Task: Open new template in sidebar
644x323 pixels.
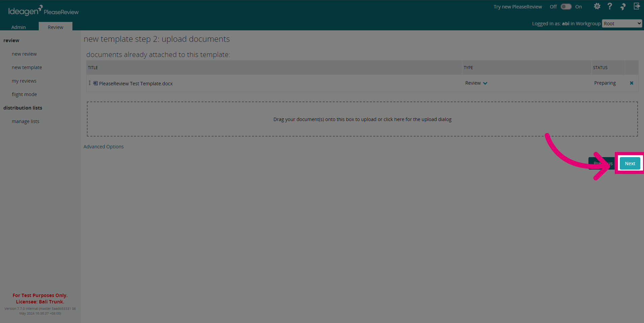Action: [x=27, y=67]
